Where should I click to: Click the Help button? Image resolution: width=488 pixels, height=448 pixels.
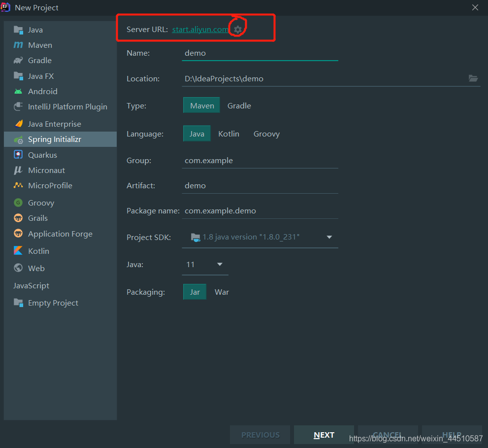tap(452, 435)
